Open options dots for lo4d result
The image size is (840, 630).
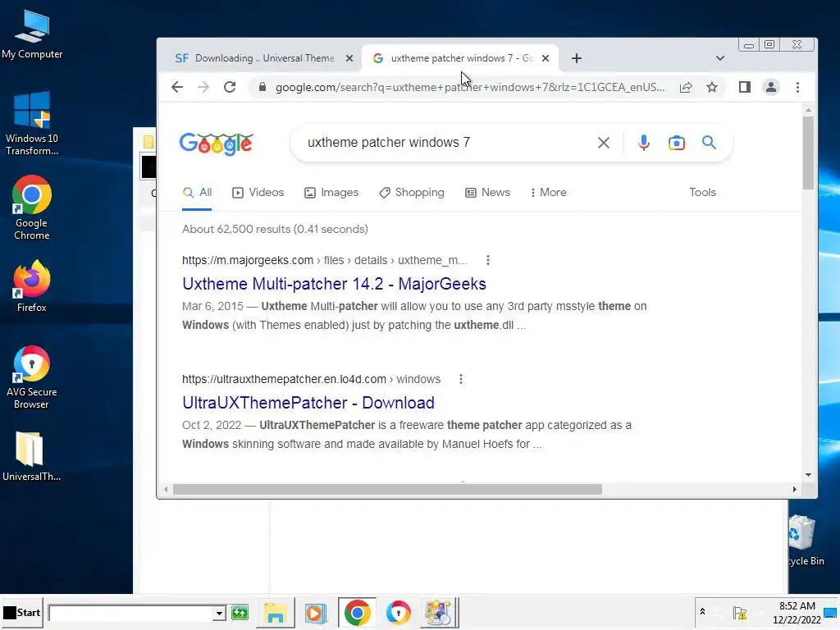click(461, 379)
